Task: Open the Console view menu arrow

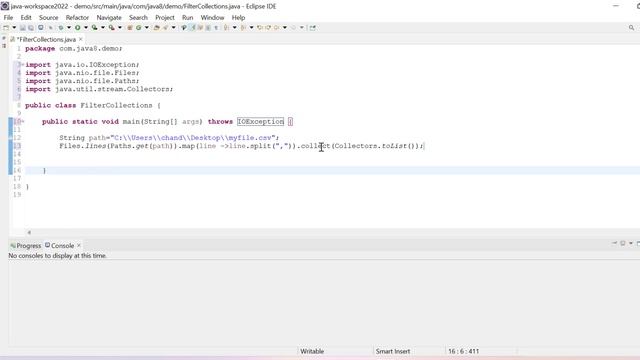Action: click(x=631, y=243)
